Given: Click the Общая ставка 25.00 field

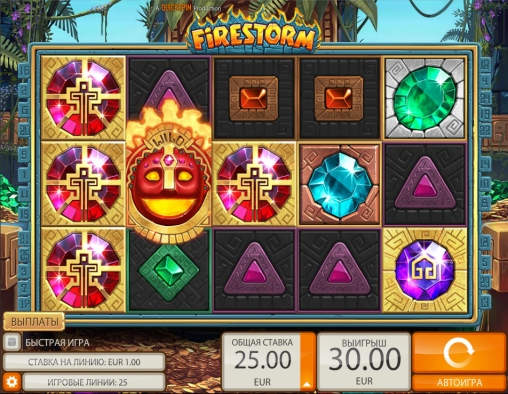Looking at the screenshot, I should coord(262,361).
